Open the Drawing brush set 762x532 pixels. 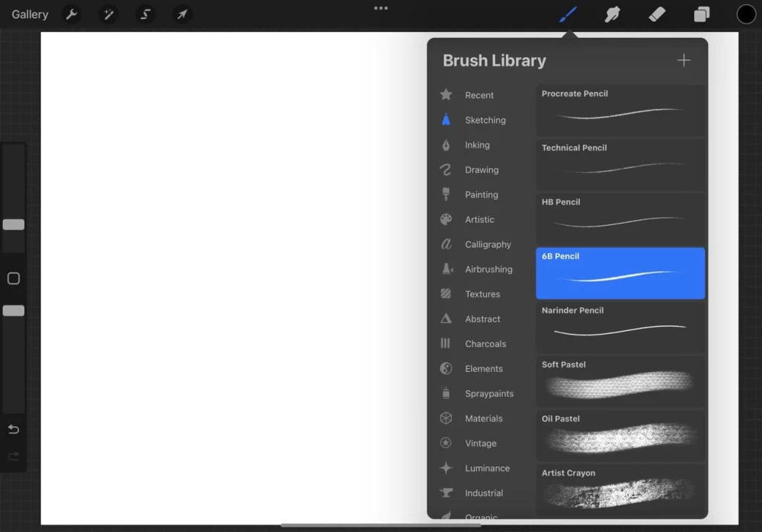click(x=481, y=170)
